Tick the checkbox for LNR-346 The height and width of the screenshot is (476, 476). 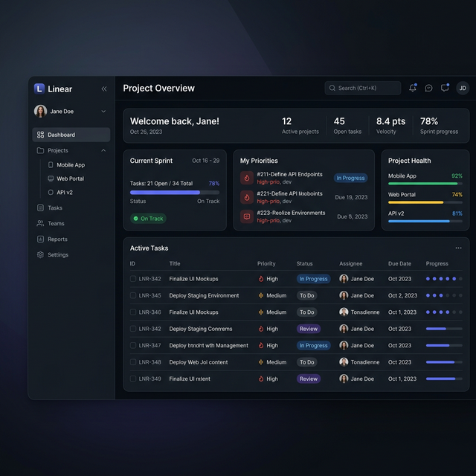(133, 312)
